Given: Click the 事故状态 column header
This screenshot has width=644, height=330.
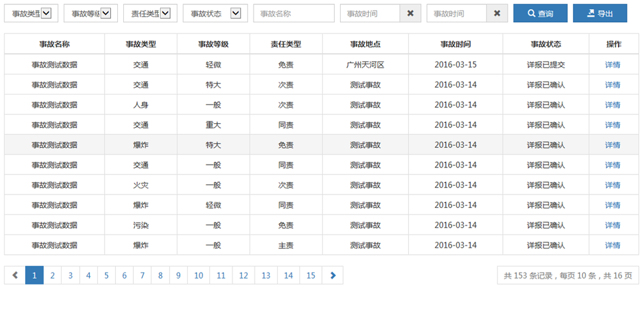Looking at the screenshot, I should [x=546, y=45].
